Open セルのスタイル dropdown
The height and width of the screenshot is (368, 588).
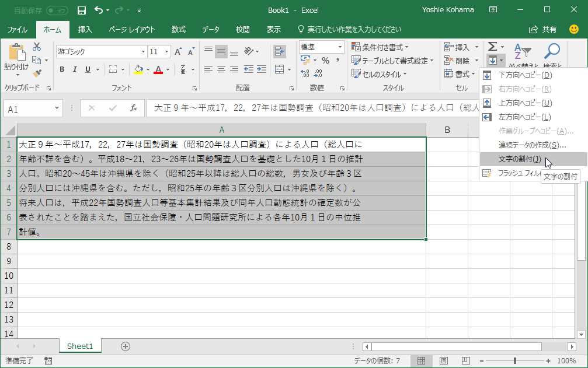click(379, 74)
